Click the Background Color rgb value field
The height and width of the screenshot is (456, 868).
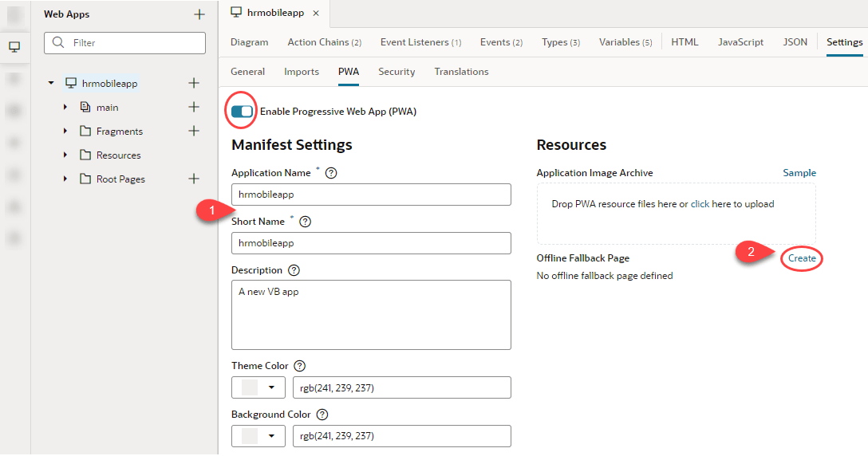(402, 435)
